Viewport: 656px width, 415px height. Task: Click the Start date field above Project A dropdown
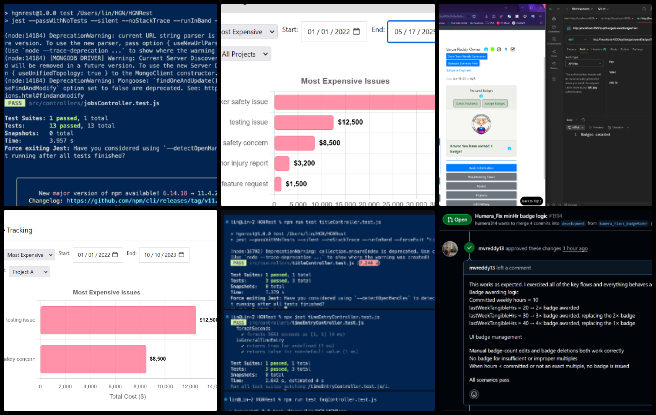pyautogui.click(x=98, y=254)
